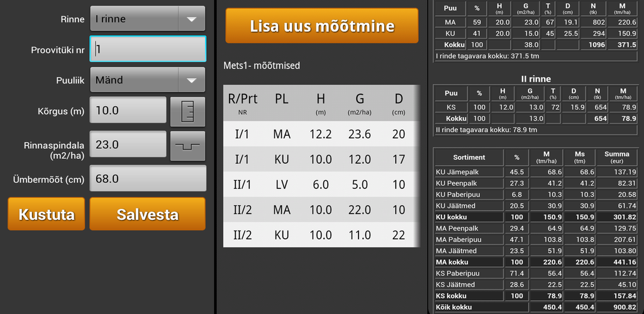Select measurement row I/1 KU
Image resolution: width=644 pixels, height=314 pixels.
pyautogui.click(x=321, y=160)
